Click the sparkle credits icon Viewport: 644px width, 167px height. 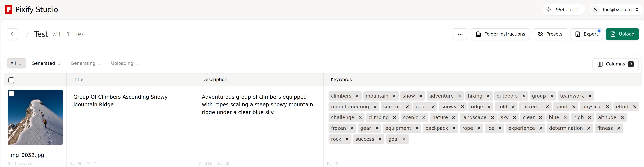549,10
